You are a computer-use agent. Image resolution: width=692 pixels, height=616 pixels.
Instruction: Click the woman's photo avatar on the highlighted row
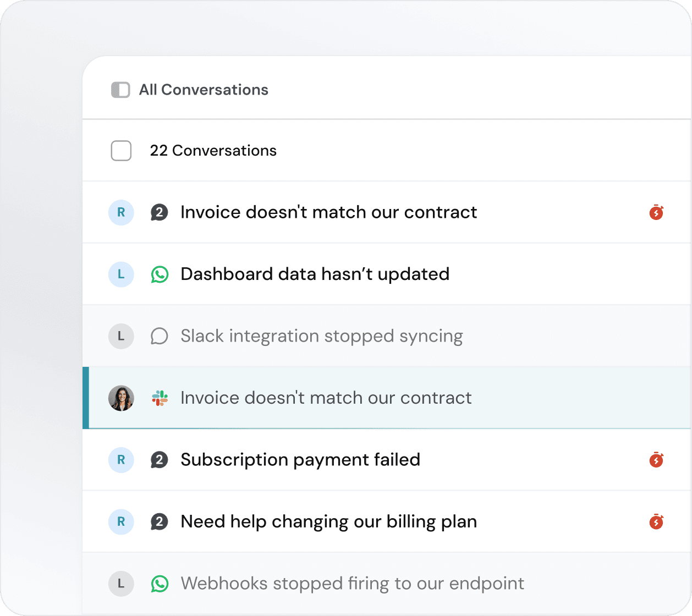pos(121,398)
